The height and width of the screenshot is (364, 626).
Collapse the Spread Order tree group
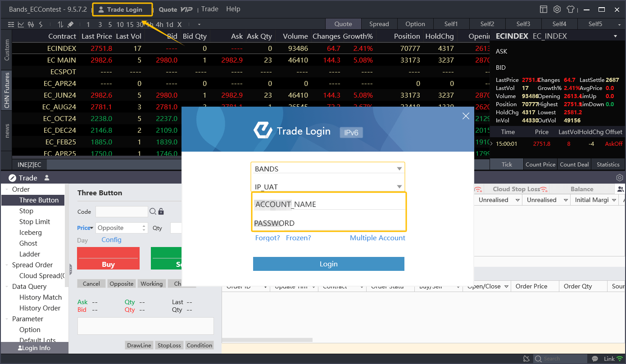[x=7, y=265]
